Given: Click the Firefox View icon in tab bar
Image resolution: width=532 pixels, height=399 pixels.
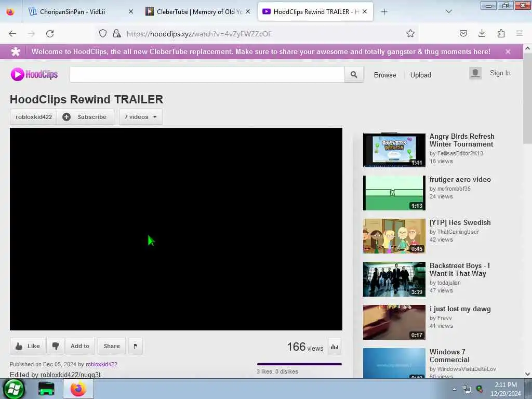Looking at the screenshot, I should click(x=10, y=12).
